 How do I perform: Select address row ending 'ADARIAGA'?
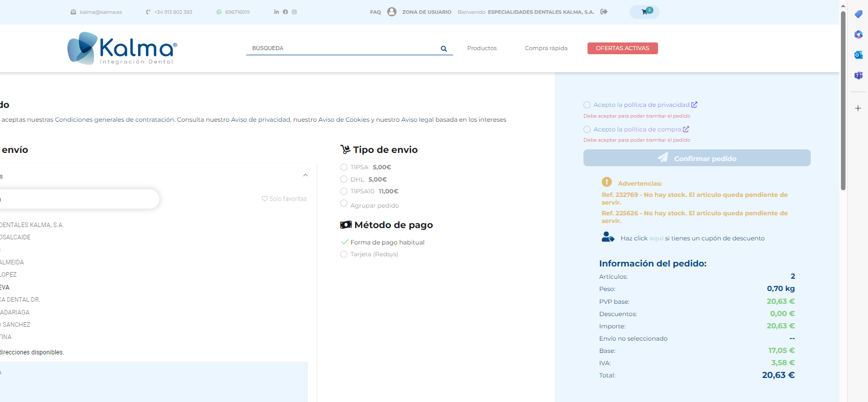coord(15,312)
